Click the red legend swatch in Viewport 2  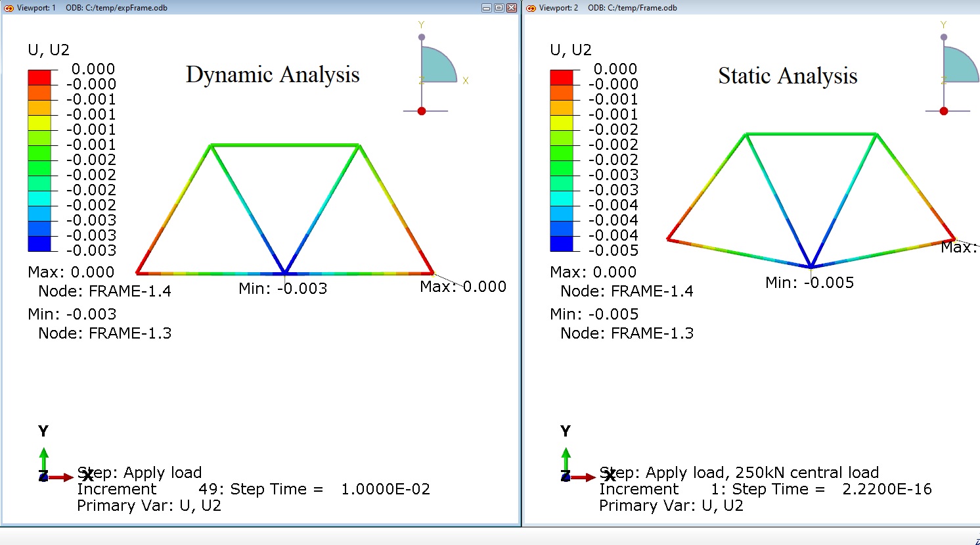coord(562,77)
